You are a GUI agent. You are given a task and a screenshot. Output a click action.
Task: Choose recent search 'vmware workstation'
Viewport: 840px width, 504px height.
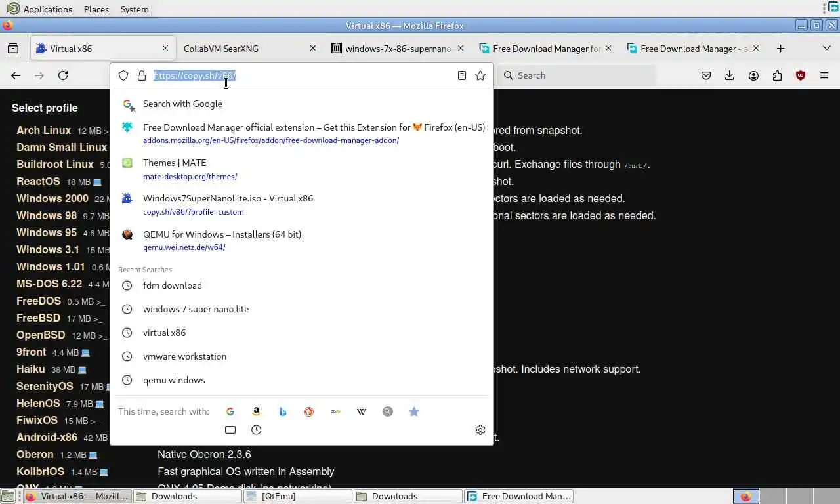pyautogui.click(x=302, y=356)
